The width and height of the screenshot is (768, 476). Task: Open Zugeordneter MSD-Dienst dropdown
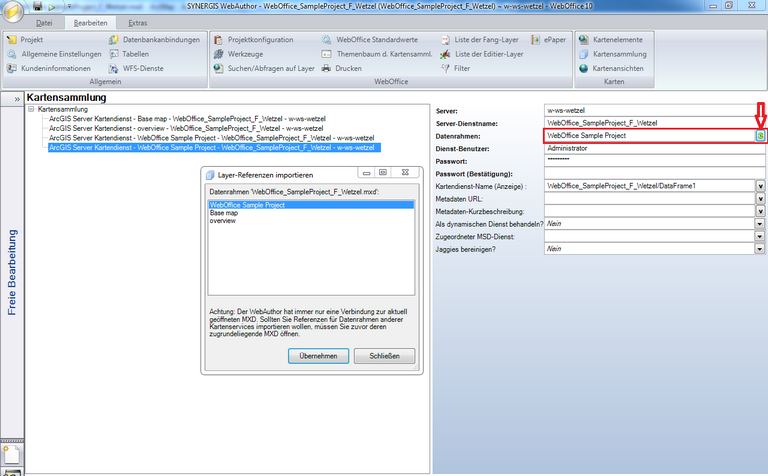[x=760, y=237]
